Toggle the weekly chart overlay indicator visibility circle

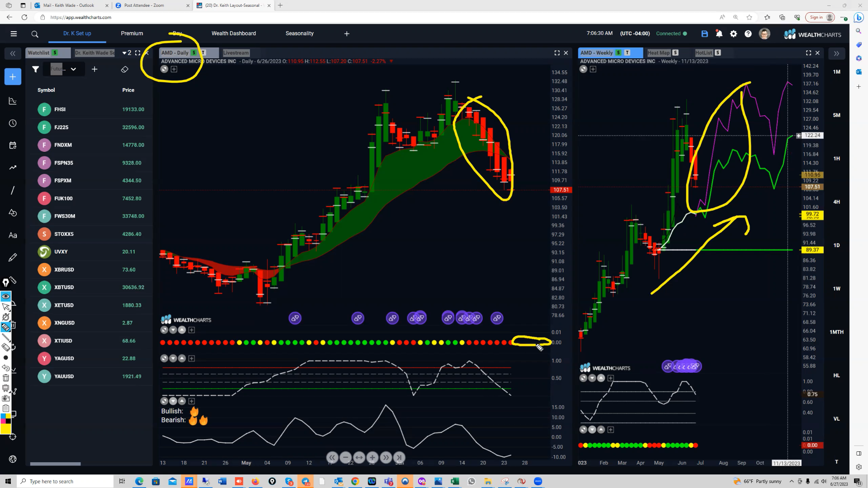point(584,69)
